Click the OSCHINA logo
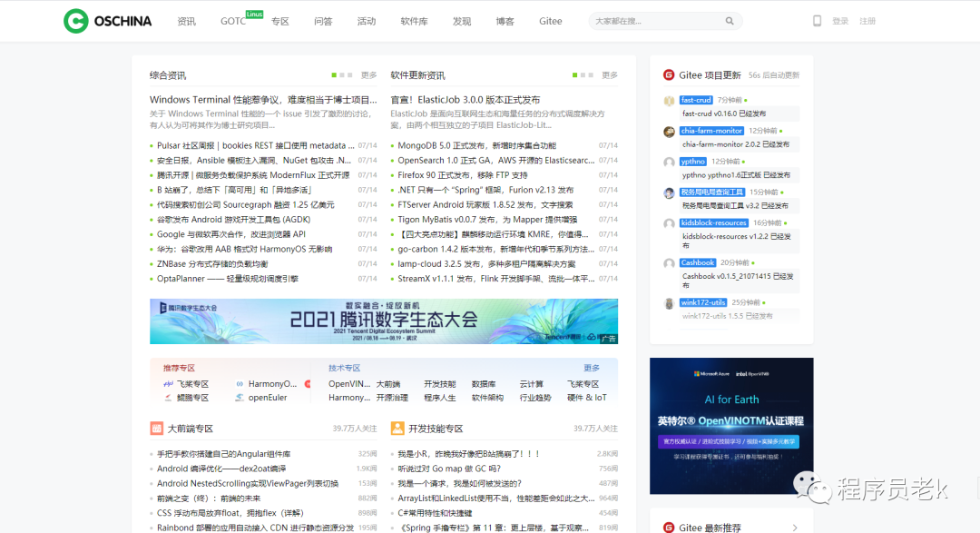 (x=107, y=21)
